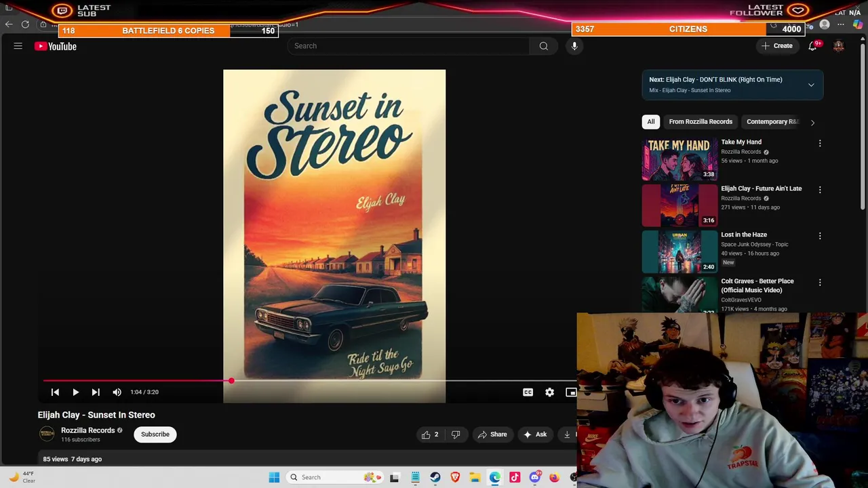Open the Future Ain't Late video thumbnail
The width and height of the screenshot is (868, 488).
[679, 205]
